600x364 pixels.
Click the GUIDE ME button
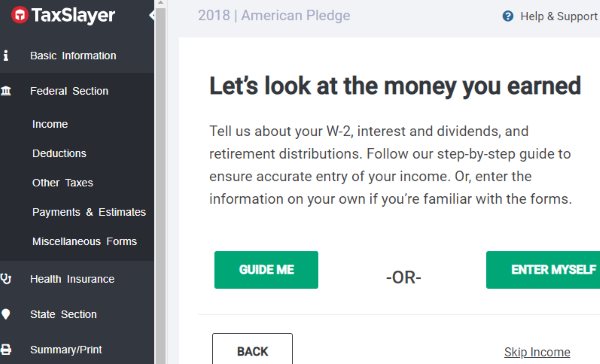pyautogui.click(x=266, y=270)
